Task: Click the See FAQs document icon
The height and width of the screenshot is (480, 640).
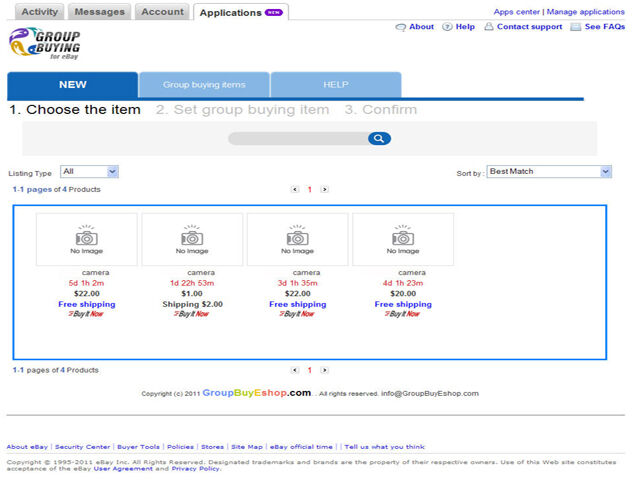Action: [576, 27]
